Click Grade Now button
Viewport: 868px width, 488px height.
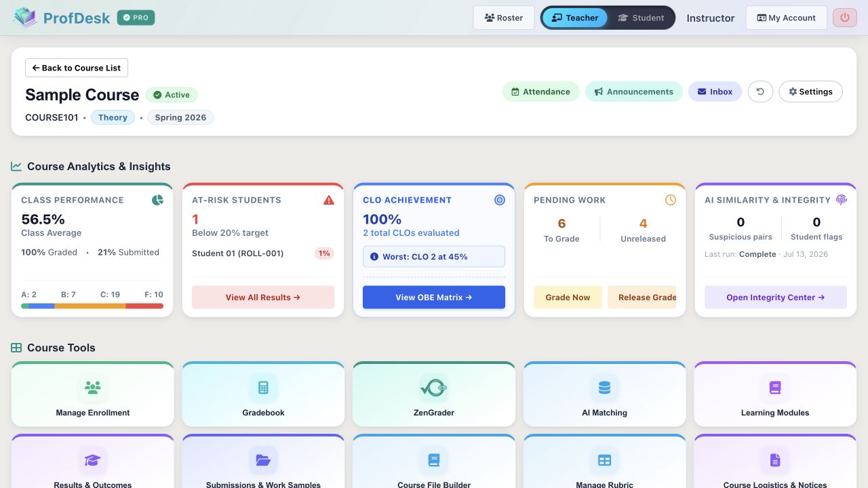pyautogui.click(x=568, y=298)
